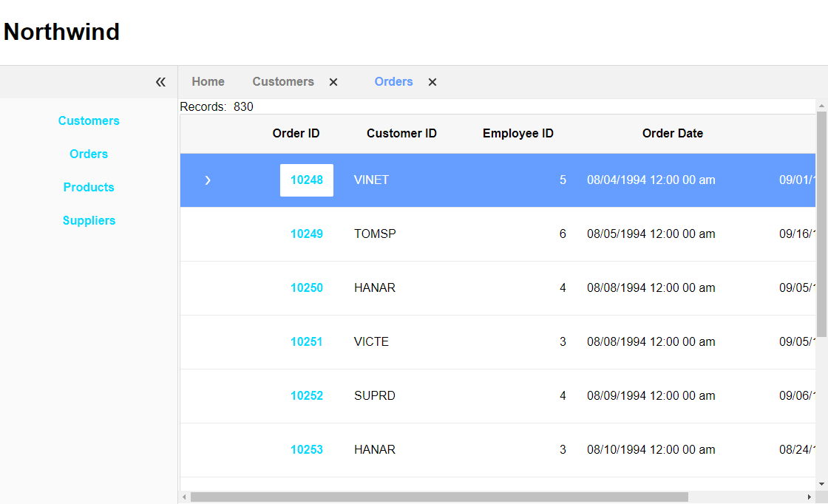Open Suppliers in the sidebar

[89, 221]
